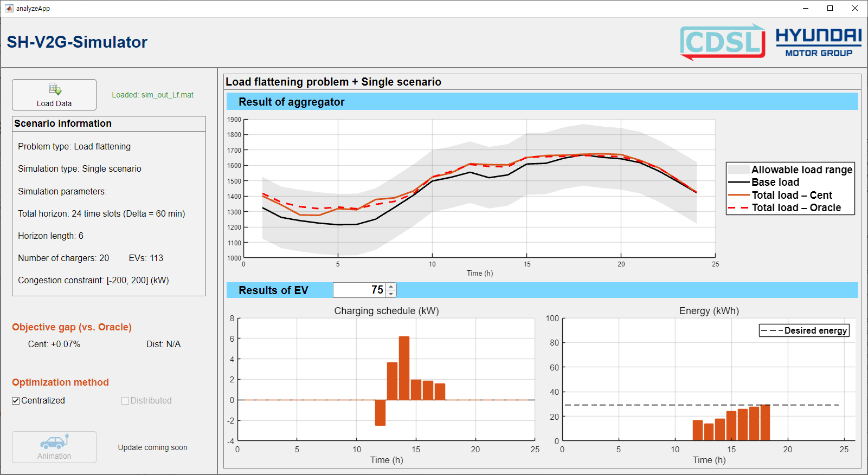Viewport: 868px width, 475px height.
Task: Select Total load – Cent legend entry
Action: pos(792,195)
